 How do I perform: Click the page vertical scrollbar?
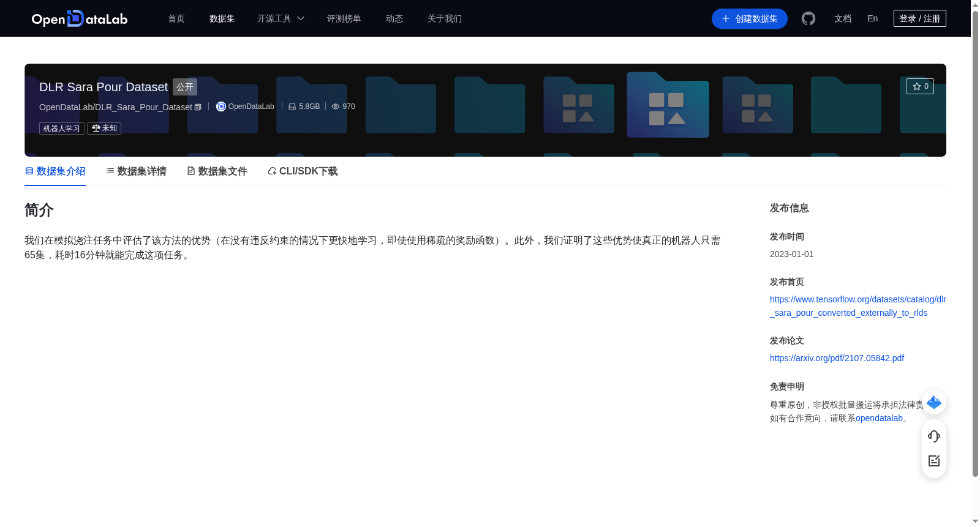click(x=975, y=245)
